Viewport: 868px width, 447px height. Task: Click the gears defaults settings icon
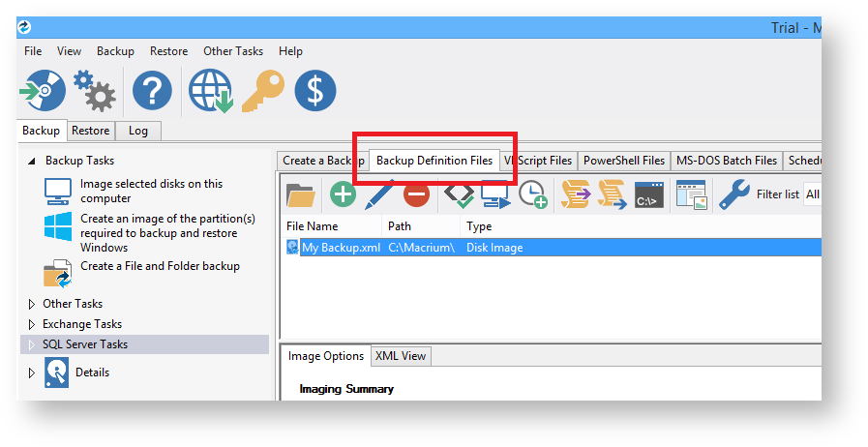pos(95,92)
